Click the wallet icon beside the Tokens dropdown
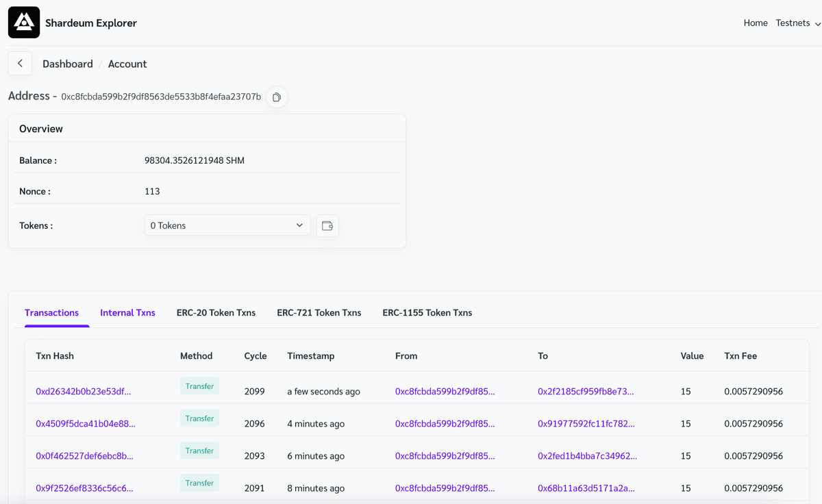This screenshot has width=822, height=504. pyautogui.click(x=327, y=225)
